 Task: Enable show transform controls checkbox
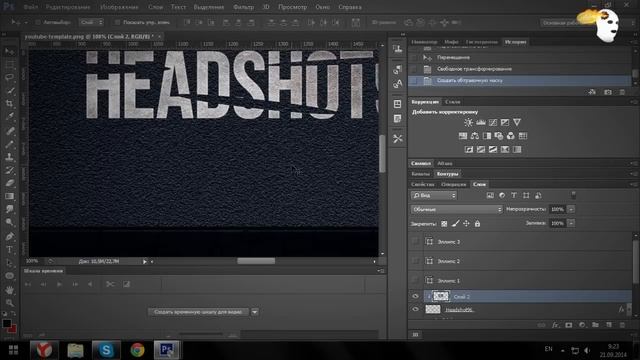coord(117,22)
